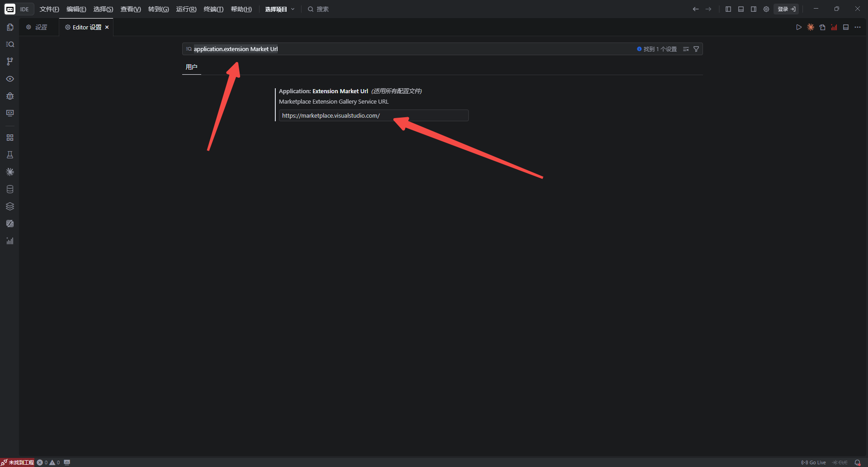The image size is (868, 467).
Task: Close the Editor 设置 tab
Action: pos(107,27)
